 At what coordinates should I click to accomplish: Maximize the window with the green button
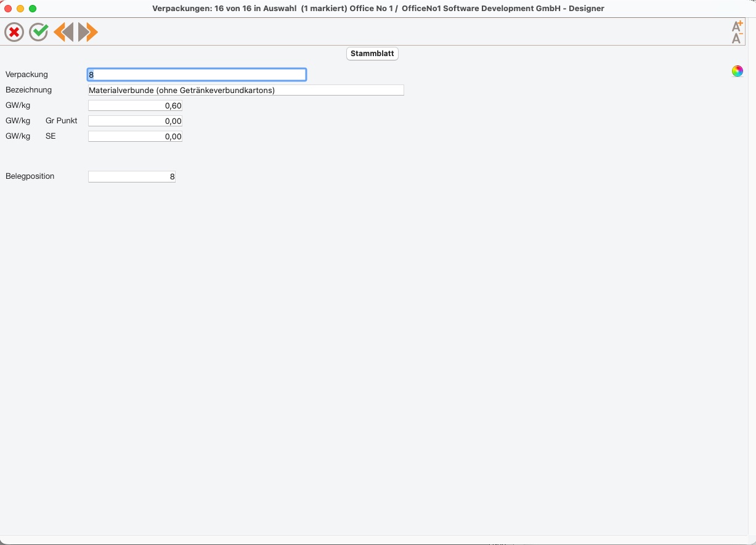coord(33,9)
